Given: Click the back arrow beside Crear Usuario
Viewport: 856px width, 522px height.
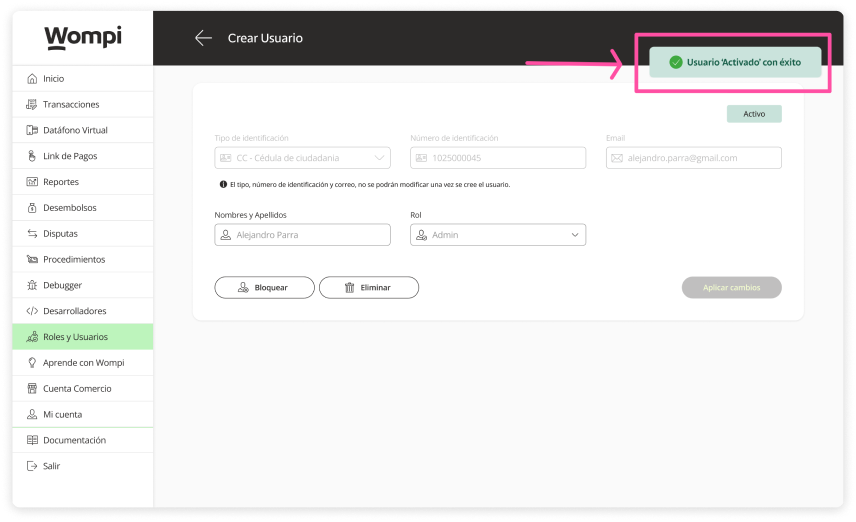Looking at the screenshot, I should point(203,38).
